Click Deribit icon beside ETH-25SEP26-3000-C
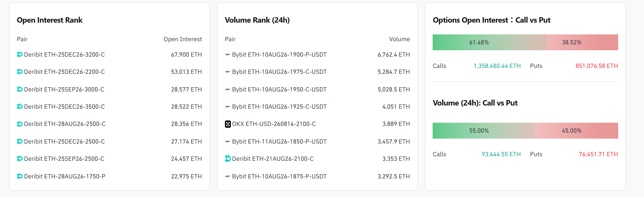The height and width of the screenshot is (197, 644). [x=20, y=89]
